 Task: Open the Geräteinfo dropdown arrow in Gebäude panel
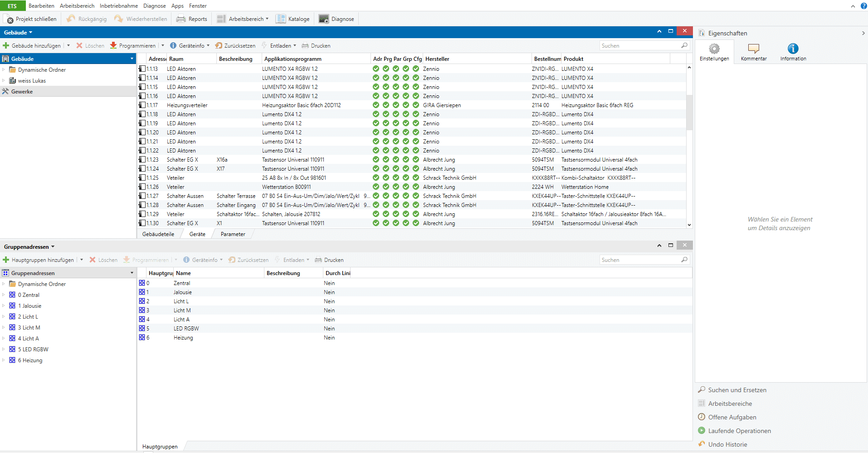(x=208, y=46)
